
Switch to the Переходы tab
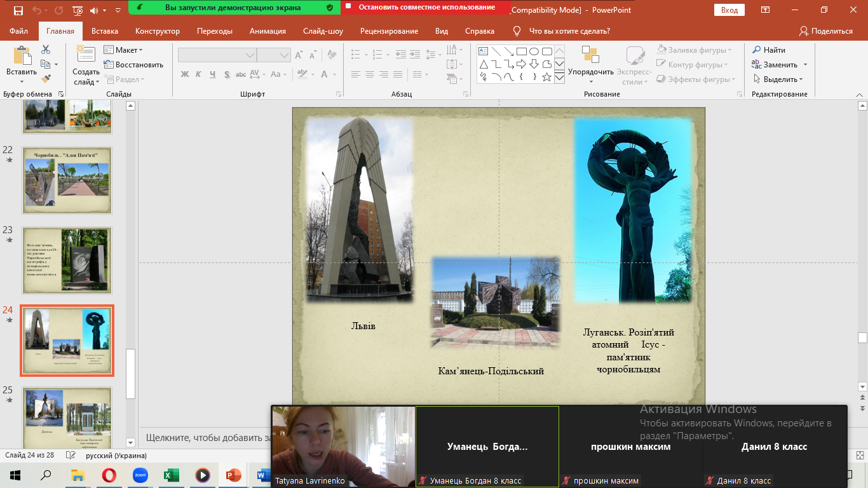pos(215,31)
